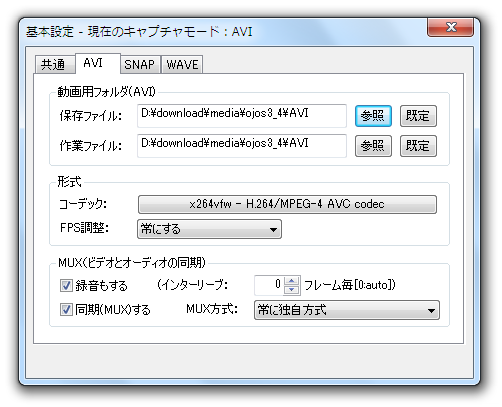The width and height of the screenshot is (502, 407).
Task: Open the WAVE tab
Action: click(x=182, y=64)
